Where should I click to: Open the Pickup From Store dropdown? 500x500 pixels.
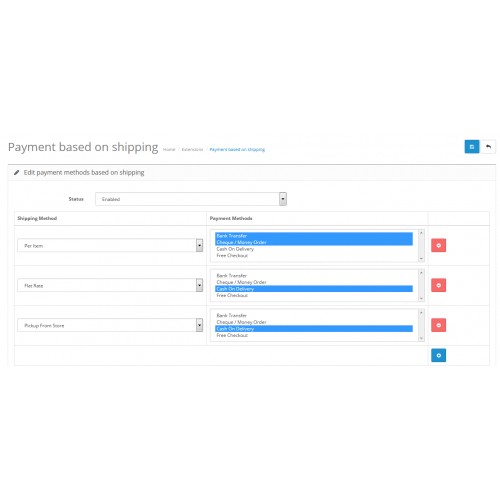[110, 325]
